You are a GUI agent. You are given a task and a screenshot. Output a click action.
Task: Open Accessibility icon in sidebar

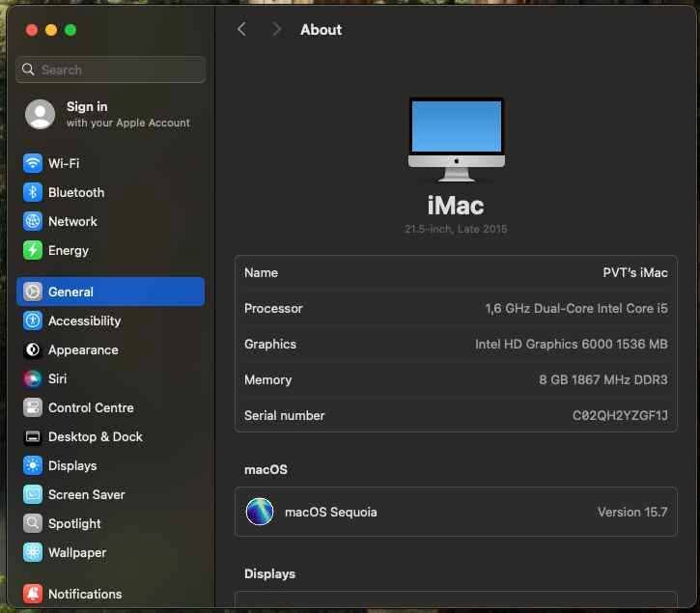coord(33,320)
